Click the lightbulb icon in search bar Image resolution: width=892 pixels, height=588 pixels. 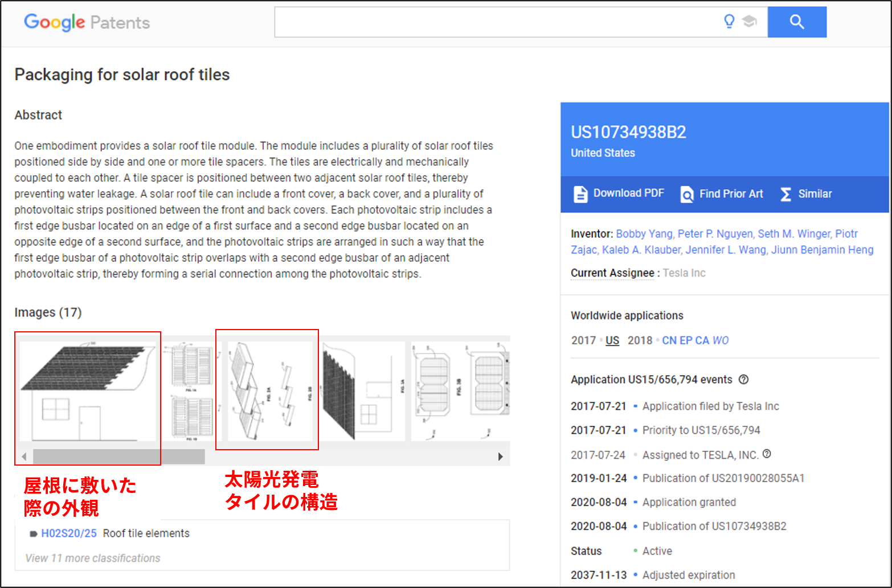click(729, 22)
